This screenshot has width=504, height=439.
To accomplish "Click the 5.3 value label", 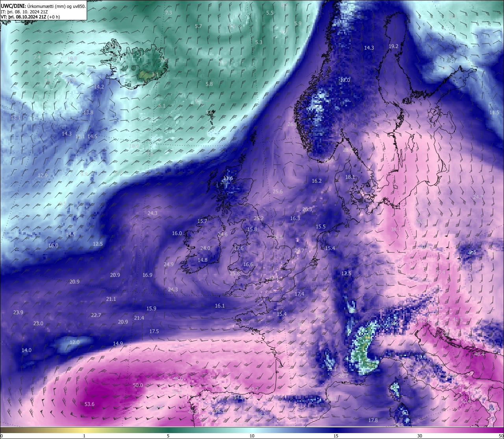I will point(259,42).
